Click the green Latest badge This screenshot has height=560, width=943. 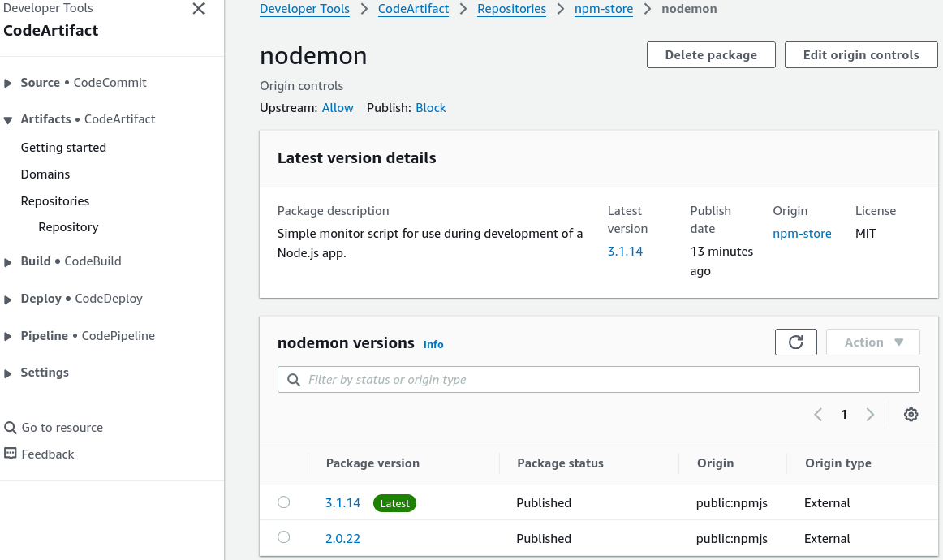pos(394,503)
